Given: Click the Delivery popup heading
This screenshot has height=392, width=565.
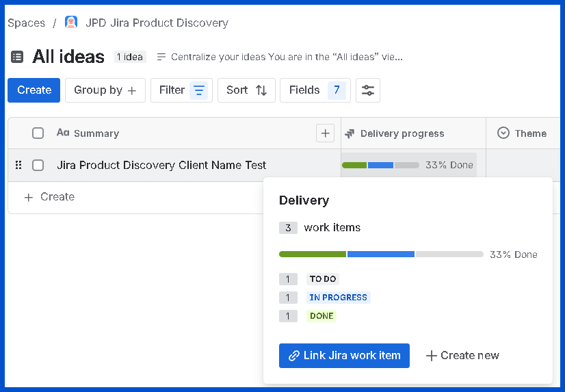Looking at the screenshot, I should click(304, 200).
